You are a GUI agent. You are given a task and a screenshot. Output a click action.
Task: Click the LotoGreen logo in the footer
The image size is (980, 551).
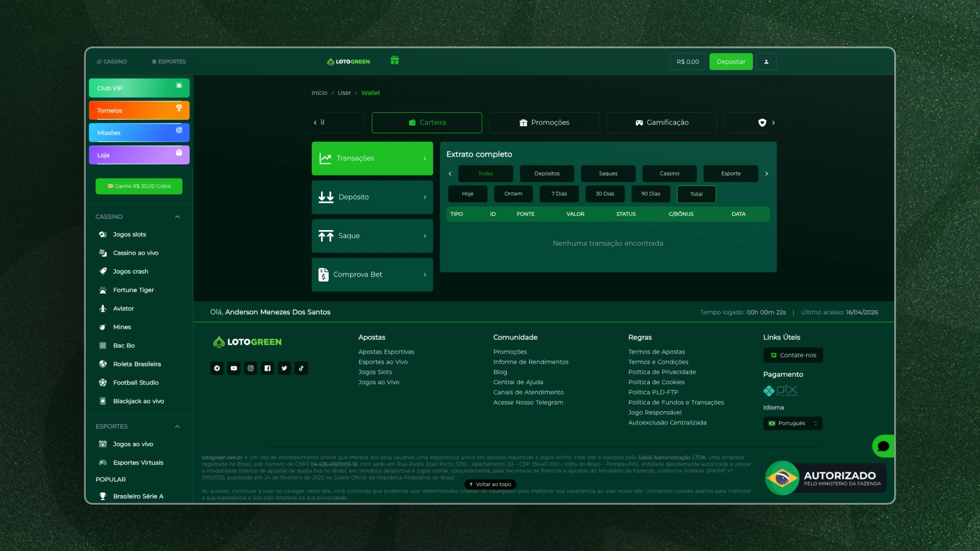pos(247,342)
